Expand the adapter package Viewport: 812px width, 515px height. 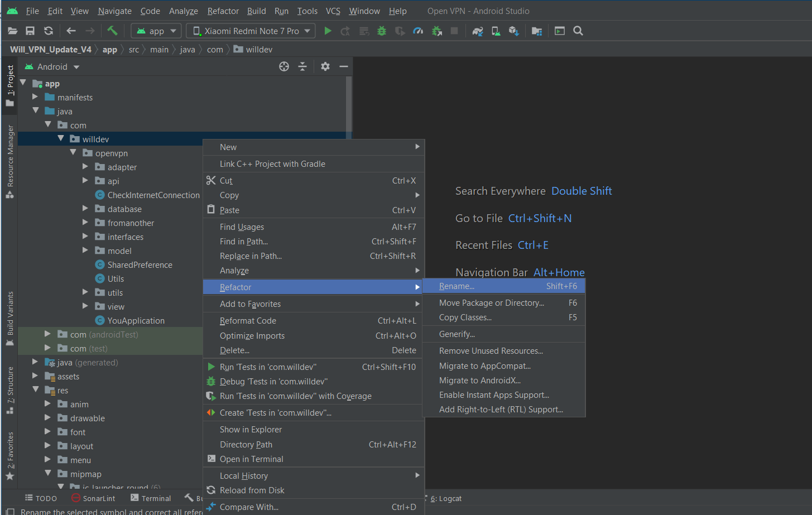click(x=85, y=166)
